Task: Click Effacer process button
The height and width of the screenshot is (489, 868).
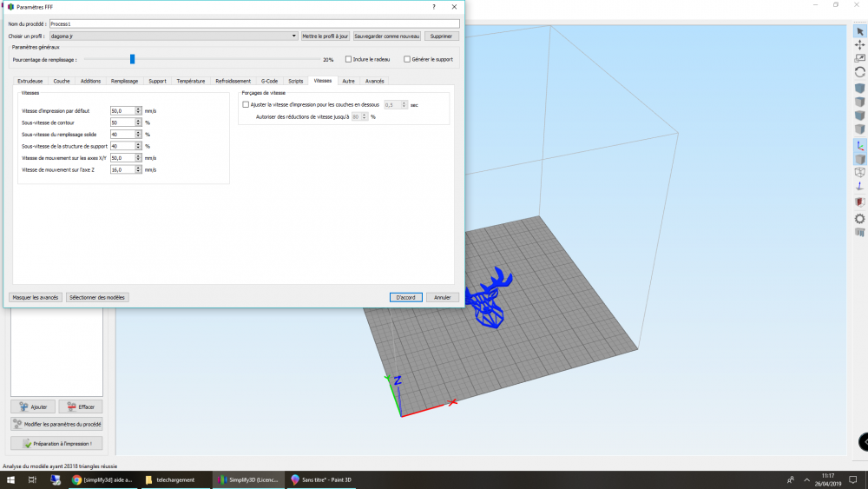Action: click(x=81, y=406)
